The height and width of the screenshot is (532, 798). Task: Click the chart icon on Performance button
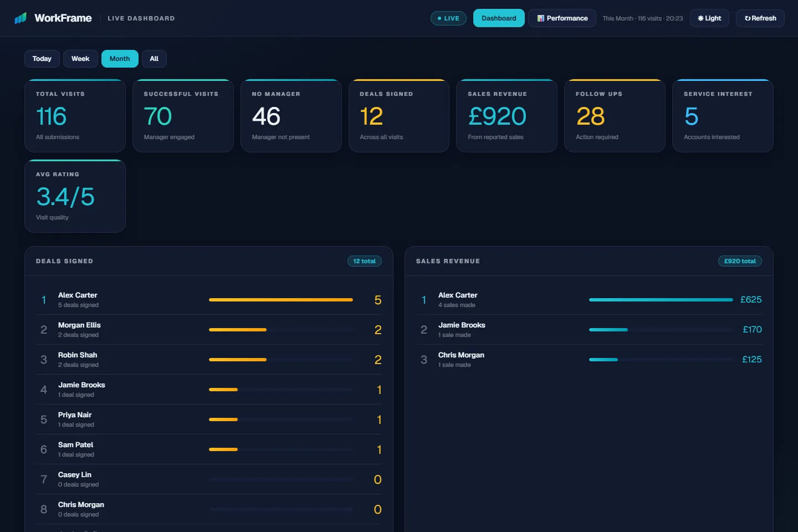(541, 18)
